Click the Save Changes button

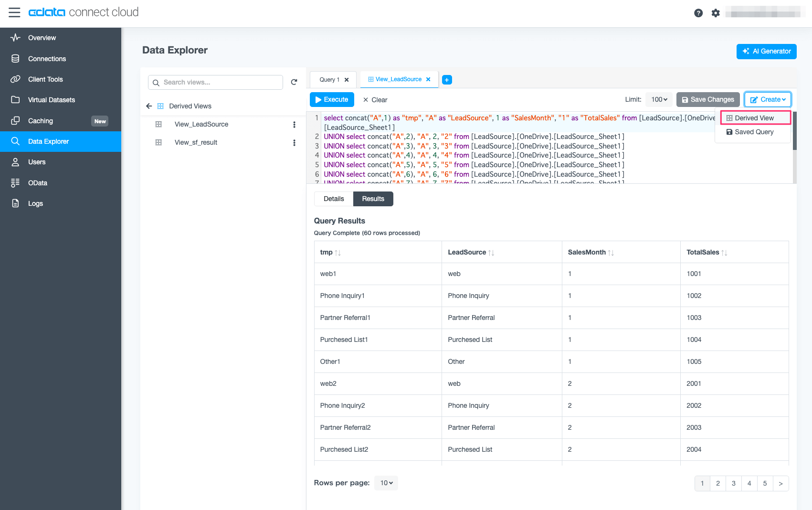(707, 99)
